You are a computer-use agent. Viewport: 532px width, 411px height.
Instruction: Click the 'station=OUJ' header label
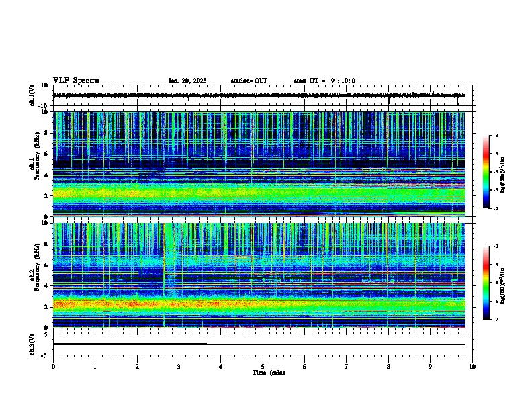click(249, 81)
